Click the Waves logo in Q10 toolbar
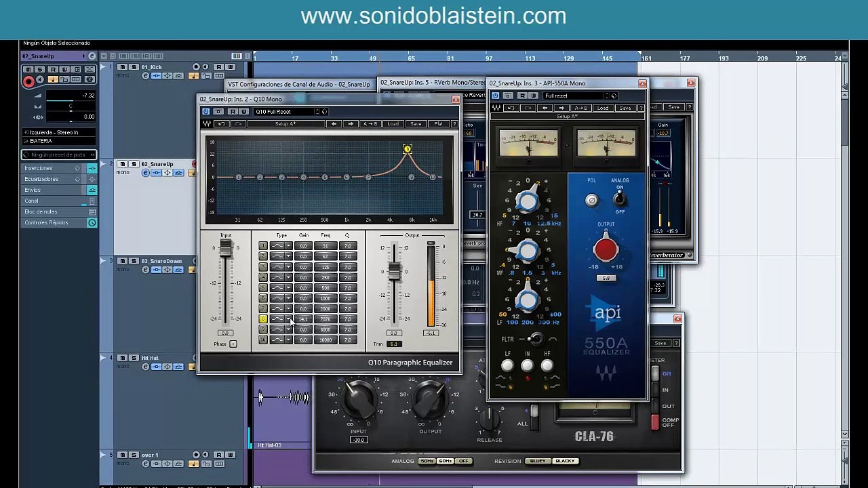Screen dimensions: 868x488 coord(207,124)
